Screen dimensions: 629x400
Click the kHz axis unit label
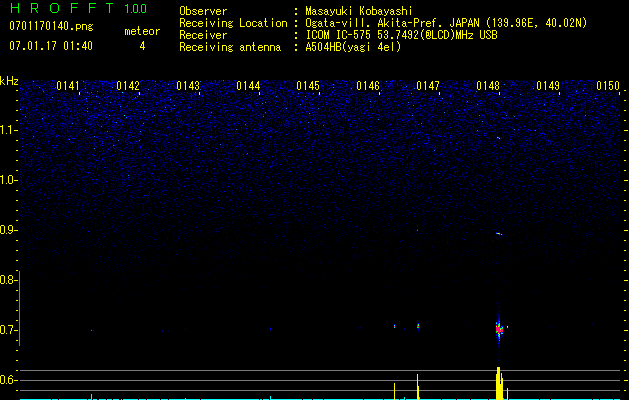tap(9, 80)
